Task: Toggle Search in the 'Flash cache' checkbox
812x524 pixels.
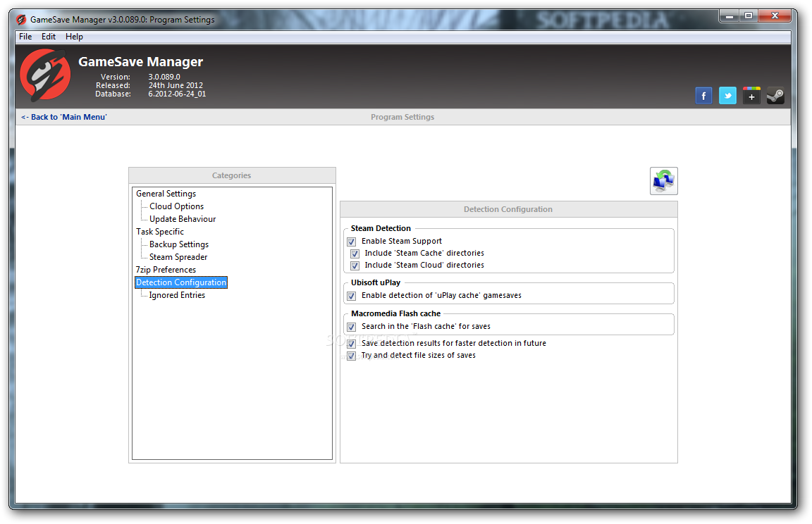Action: tap(352, 327)
